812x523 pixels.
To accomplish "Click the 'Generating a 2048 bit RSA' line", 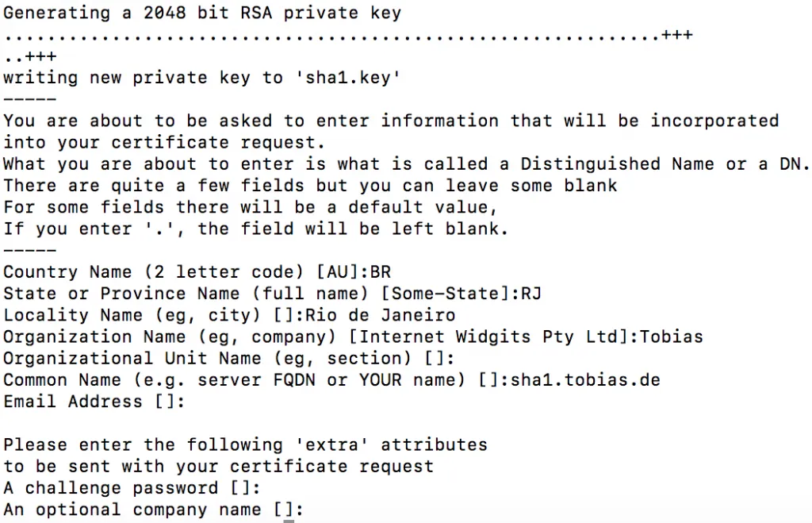I will click(x=202, y=13).
